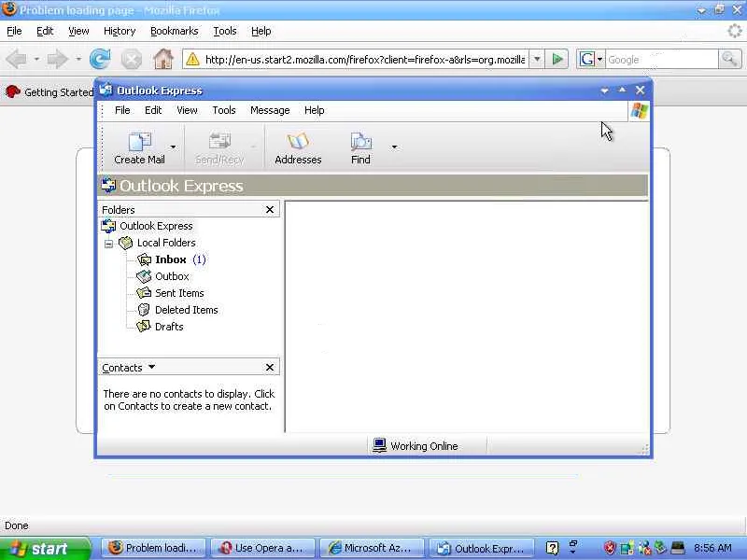Click the red security shield tray icon
747x560 pixels.
(x=610, y=548)
